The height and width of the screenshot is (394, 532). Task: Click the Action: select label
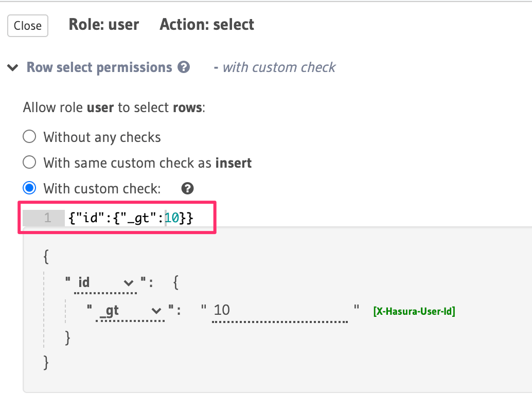[207, 25]
